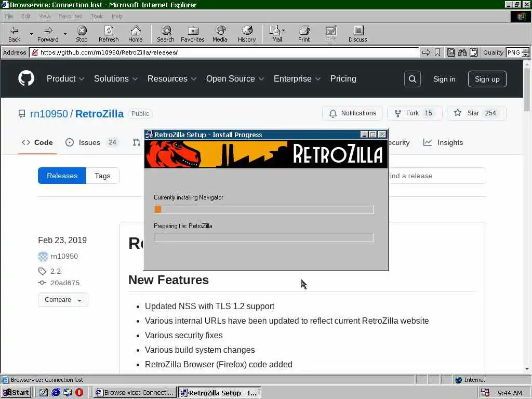The width and height of the screenshot is (532, 399).
Task: Click the Notifications button
Action: (353, 113)
